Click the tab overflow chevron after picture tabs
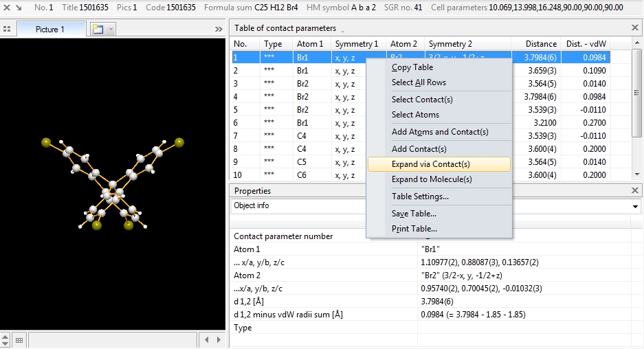644x349 pixels. point(220,30)
